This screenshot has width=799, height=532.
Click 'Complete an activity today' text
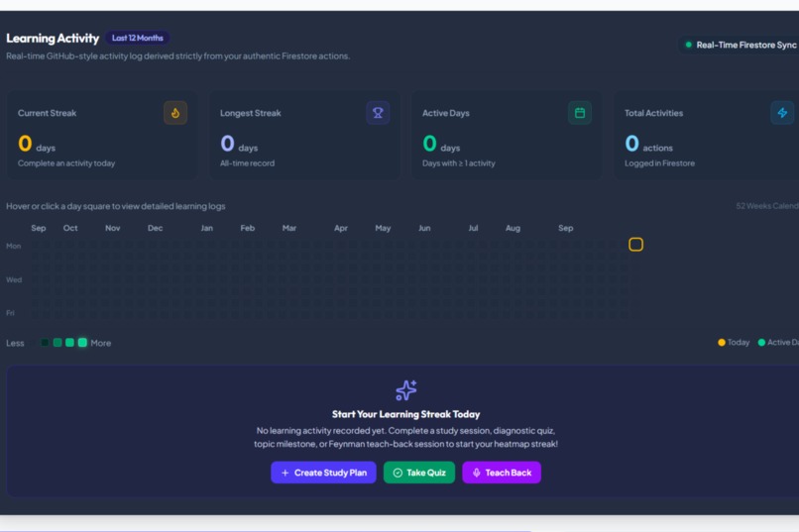(66, 163)
